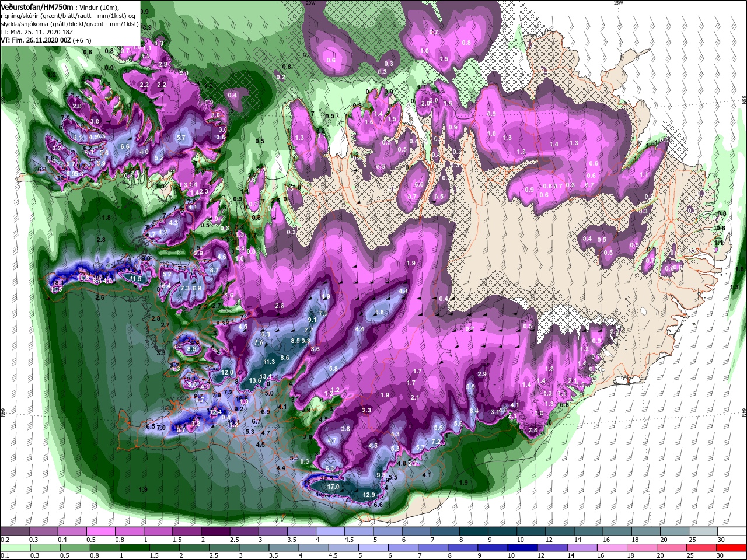Screen dimensions: 747x560
Task: Select lower legend red swatch at 30
Action: (732, 548)
